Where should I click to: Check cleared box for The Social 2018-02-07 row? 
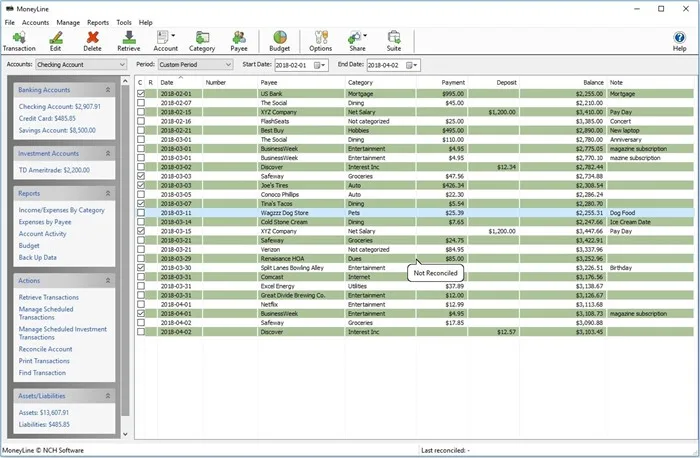coord(141,103)
